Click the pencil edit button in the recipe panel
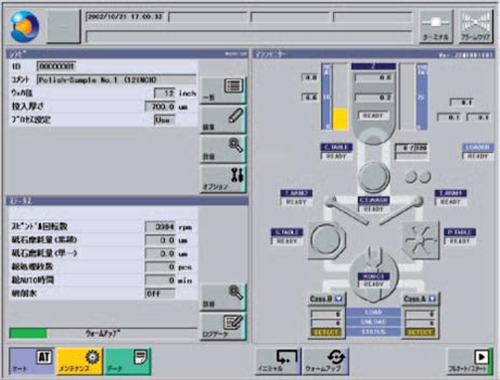The image size is (500, 380). (x=223, y=120)
